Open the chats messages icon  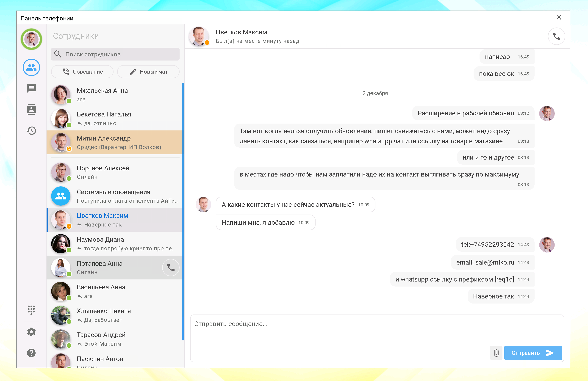(x=31, y=88)
